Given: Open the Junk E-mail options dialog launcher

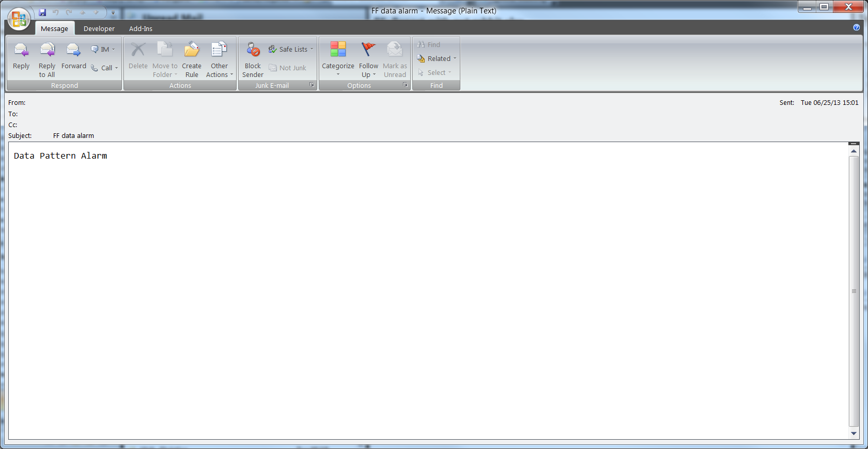Looking at the screenshot, I should [312, 85].
